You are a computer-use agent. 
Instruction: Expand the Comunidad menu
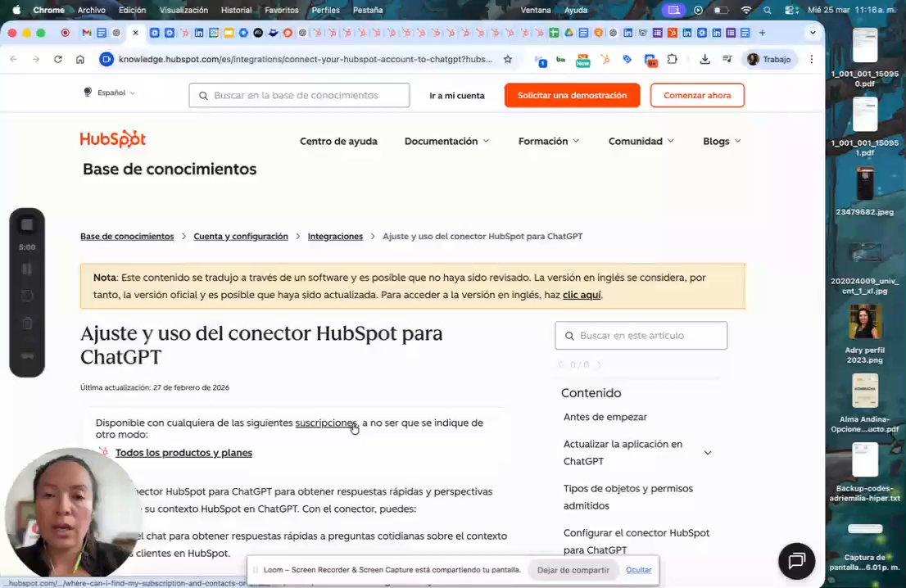coord(641,141)
